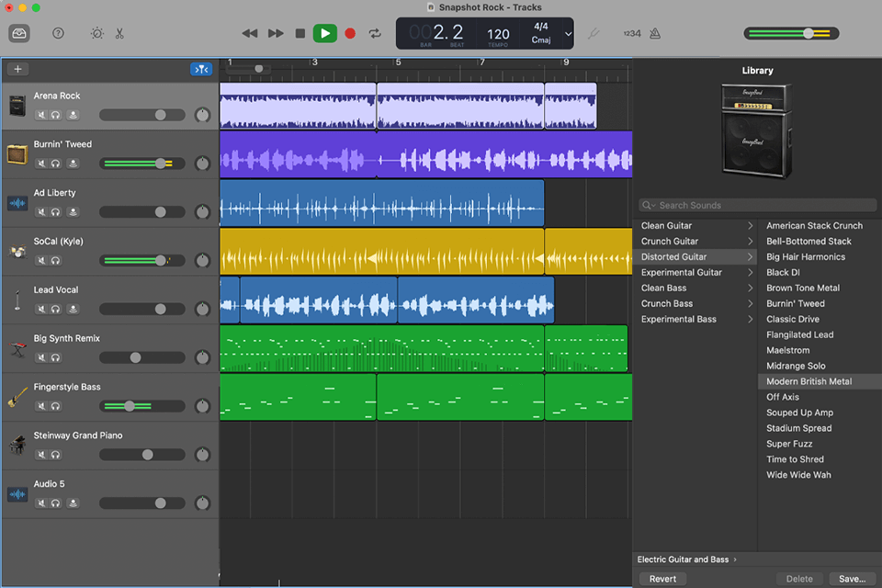Image resolution: width=882 pixels, height=588 pixels.
Task: Open the scissors Editors icon
Action: pos(119,33)
